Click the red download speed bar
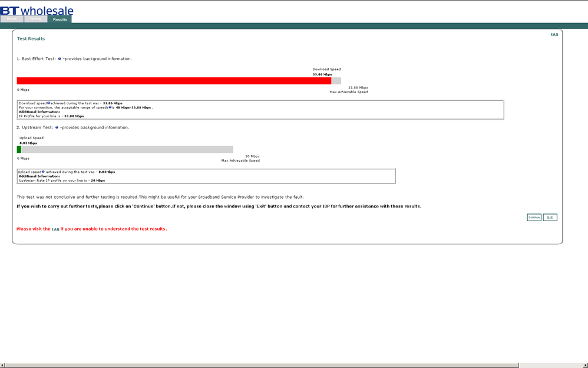 tap(174, 81)
